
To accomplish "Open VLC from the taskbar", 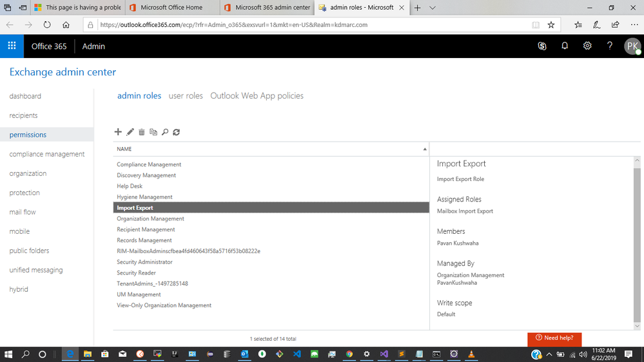I will [x=471, y=354].
